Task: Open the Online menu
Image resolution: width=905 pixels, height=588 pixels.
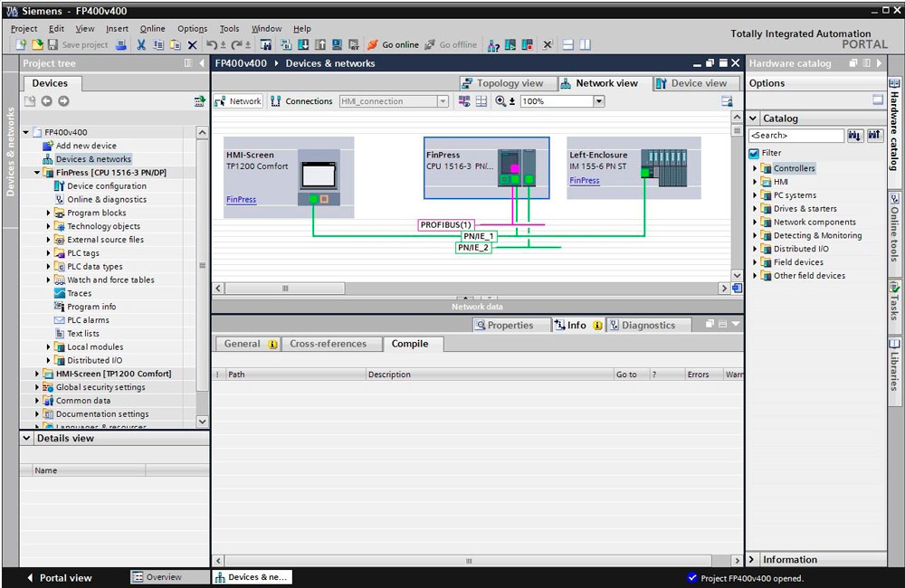Action: (x=152, y=28)
